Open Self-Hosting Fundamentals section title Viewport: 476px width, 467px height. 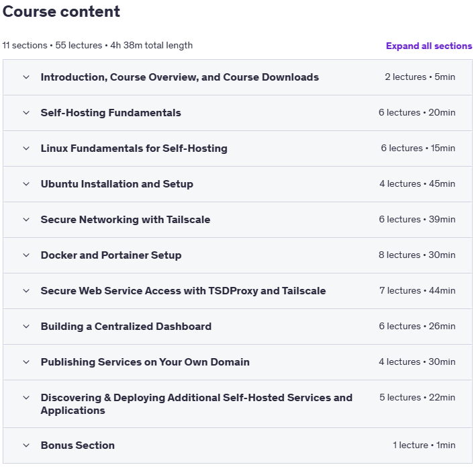pyautogui.click(x=111, y=113)
